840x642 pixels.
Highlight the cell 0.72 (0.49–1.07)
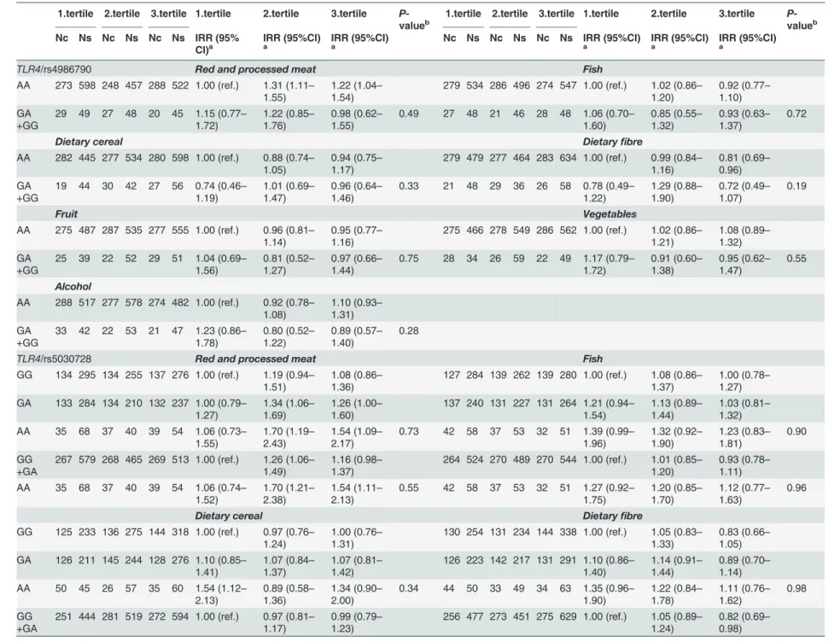[744, 192]
